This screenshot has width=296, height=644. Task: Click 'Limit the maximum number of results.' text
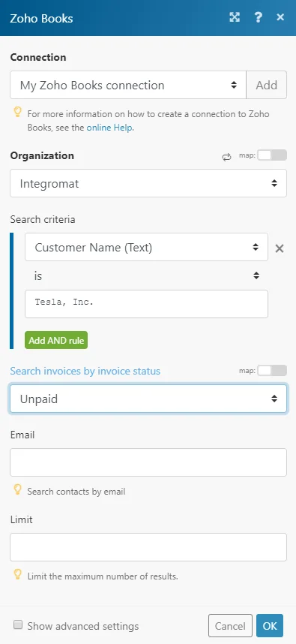click(x=103, y=576)
